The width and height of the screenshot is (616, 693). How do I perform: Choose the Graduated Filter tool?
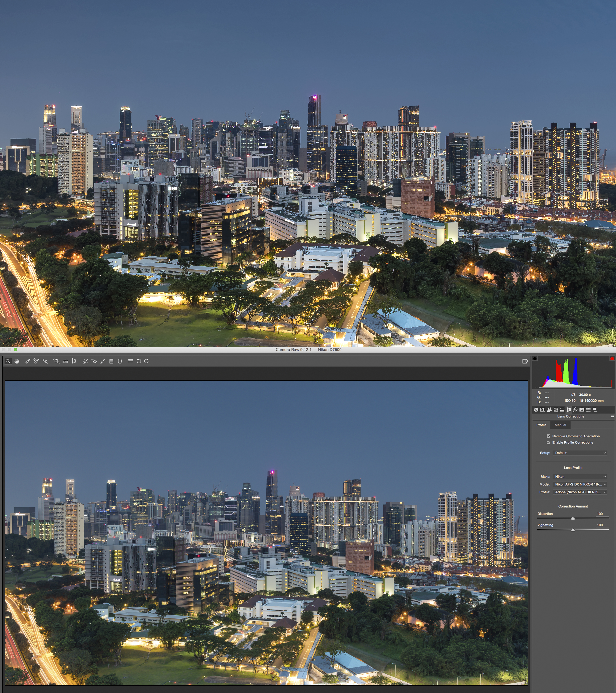pos(111,361)
